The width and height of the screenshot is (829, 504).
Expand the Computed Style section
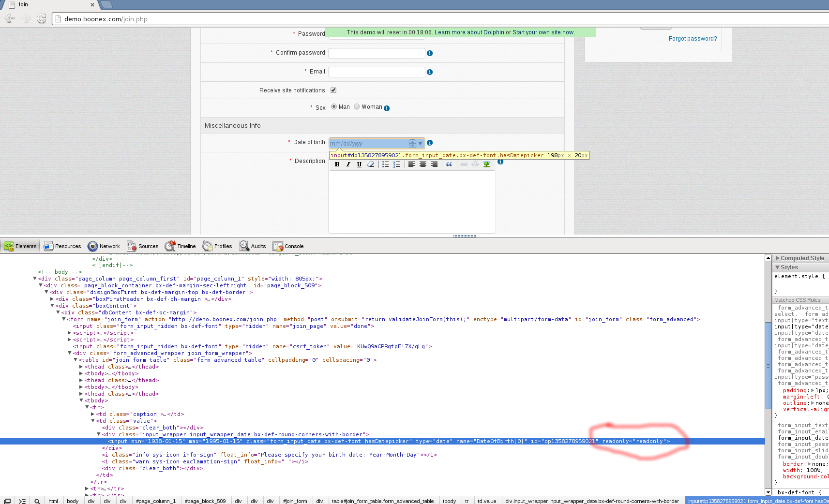(778, 258)
